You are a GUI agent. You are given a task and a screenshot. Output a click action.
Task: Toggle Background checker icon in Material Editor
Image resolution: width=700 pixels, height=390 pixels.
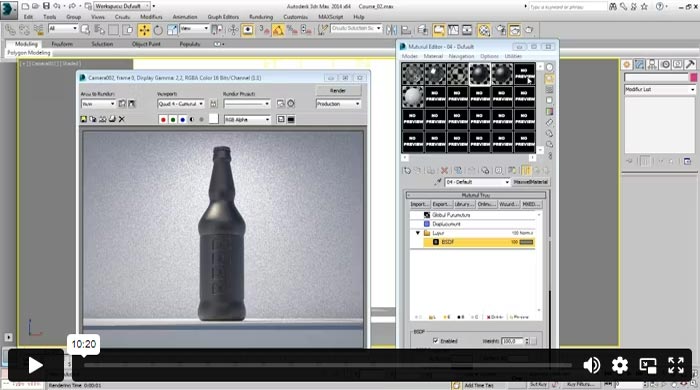click(x=549, y=90)
